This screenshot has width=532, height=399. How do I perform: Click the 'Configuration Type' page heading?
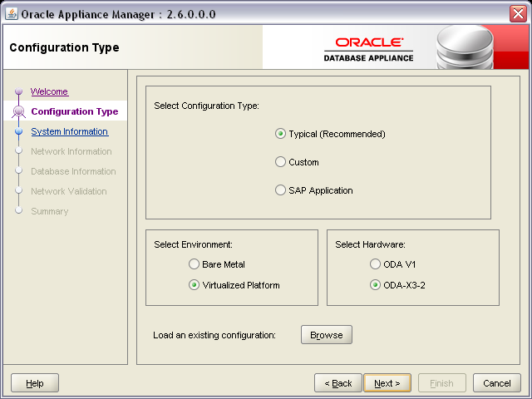coord(65,47)
